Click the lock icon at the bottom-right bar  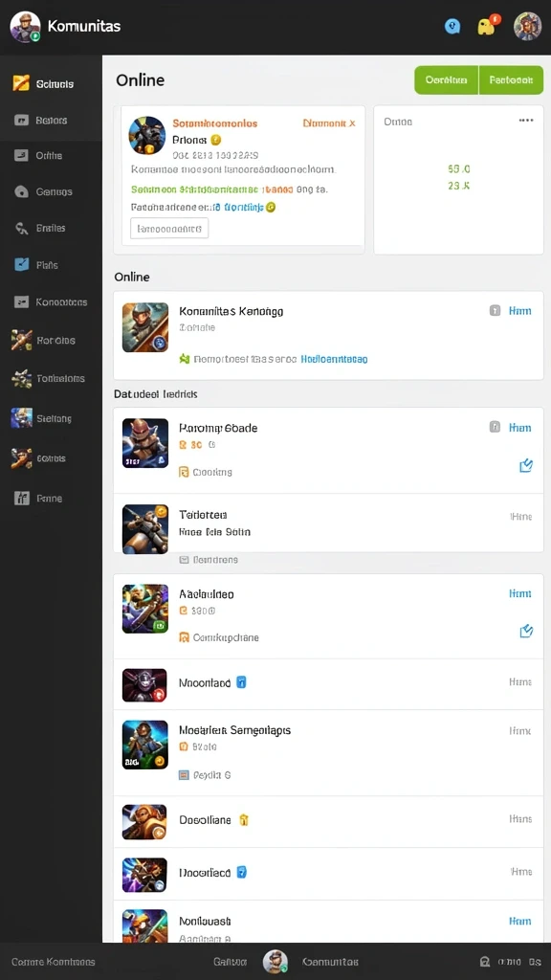484,962
